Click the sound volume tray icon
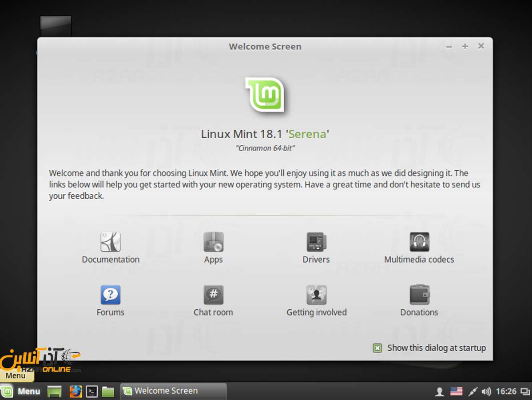The height and width of the screenshot is (400, 532). pyautogui.click(x=486, y=392)
